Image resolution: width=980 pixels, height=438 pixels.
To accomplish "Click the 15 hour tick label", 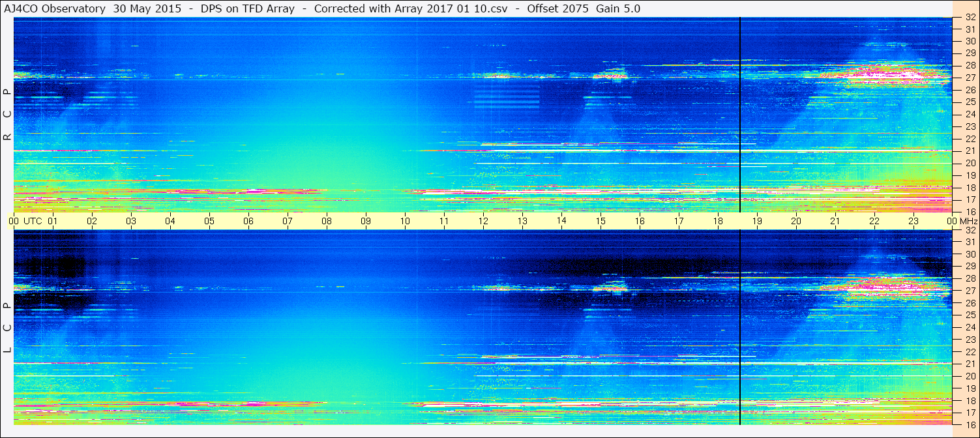I will 601,221.
